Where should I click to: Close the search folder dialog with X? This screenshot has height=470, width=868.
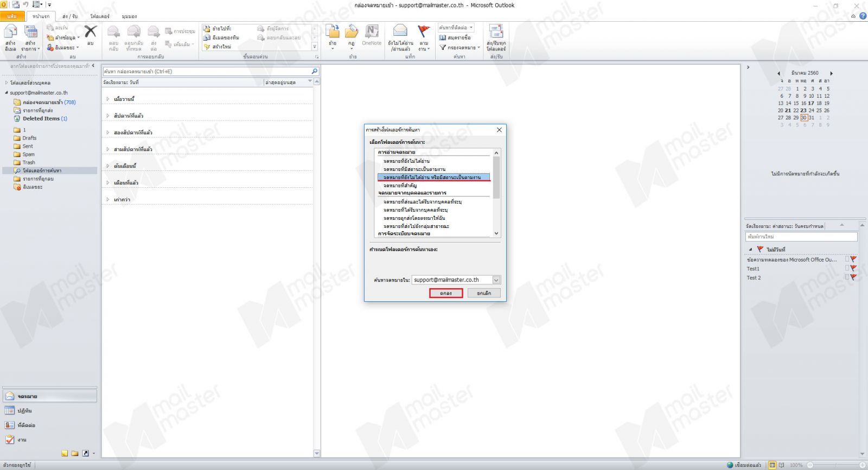pos(500,130)
